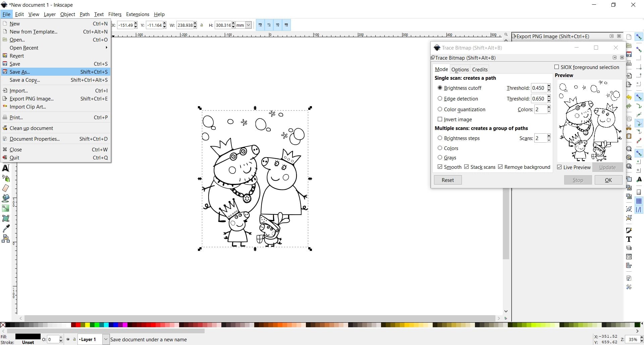Viewport: 644px width, 345px height.
Task: Open the Layers dialog icon
Action: (x=629, y=248)
